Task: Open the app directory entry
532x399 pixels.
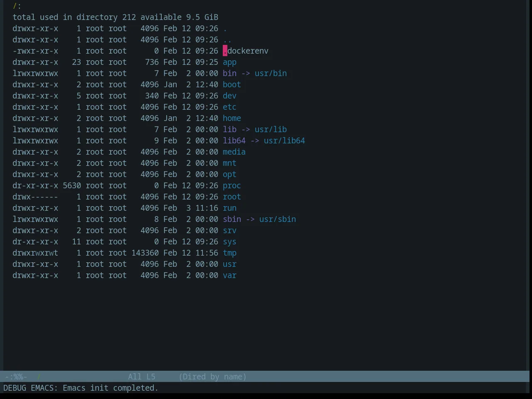Action: click(229, 62)
